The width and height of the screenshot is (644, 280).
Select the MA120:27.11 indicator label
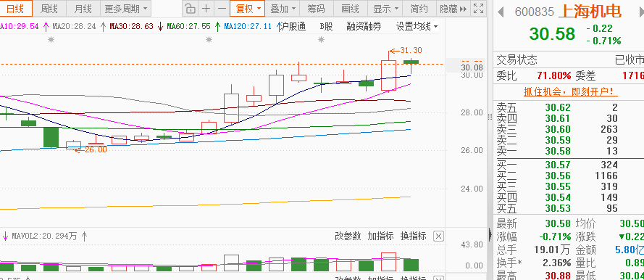[248, 27]
